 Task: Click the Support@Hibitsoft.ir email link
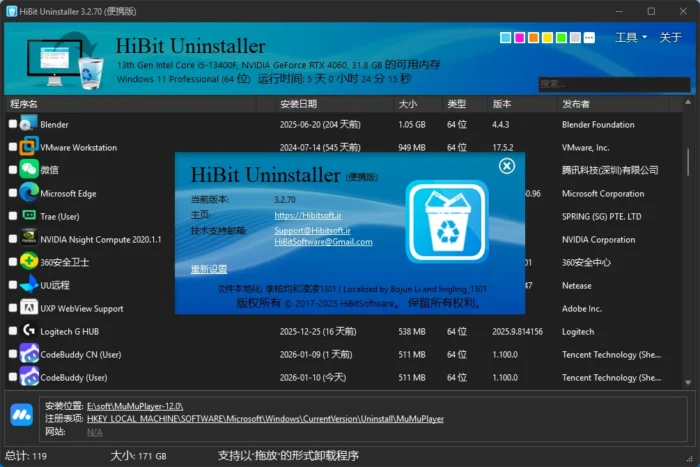312,230
